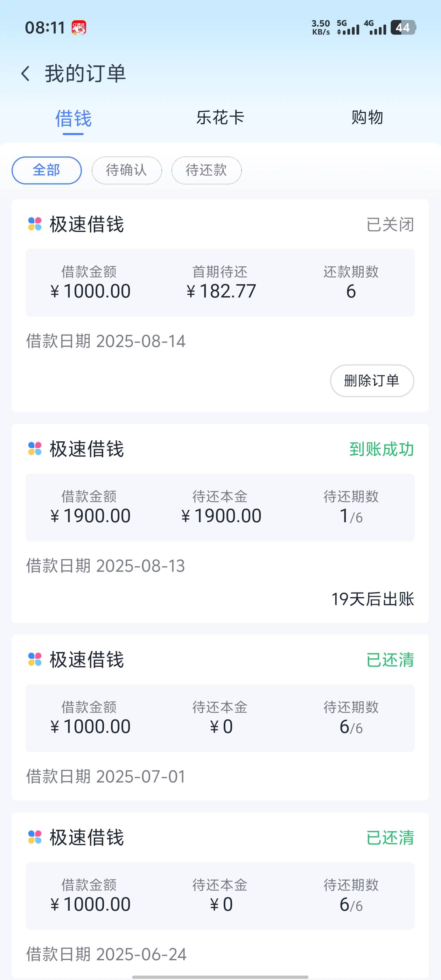Select the 全部 filter chip

click(x=47, y=170)
